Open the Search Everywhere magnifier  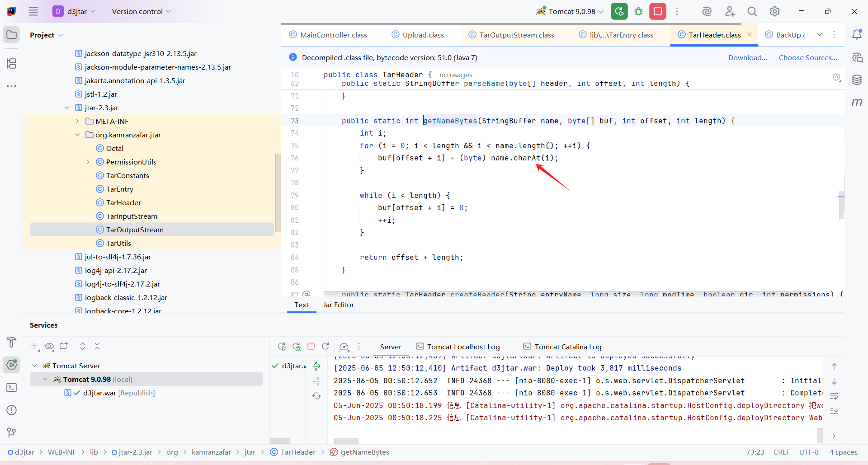click(x=752, y=11)
